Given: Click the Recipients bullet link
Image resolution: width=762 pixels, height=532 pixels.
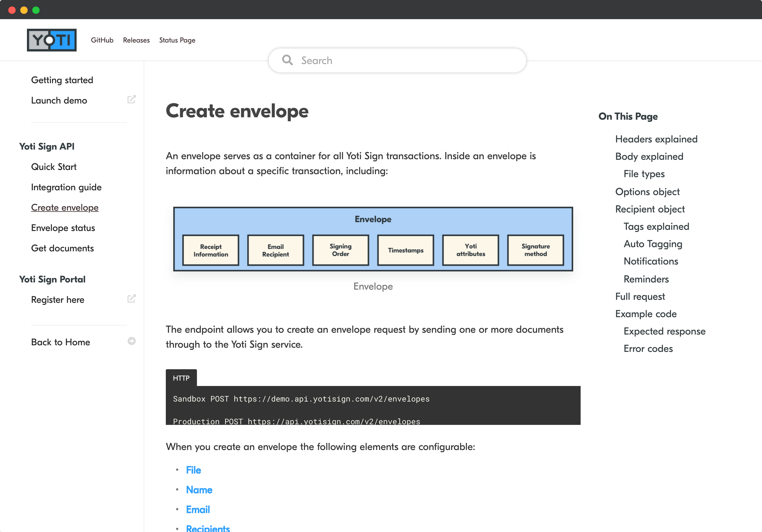Looking at the screenshot, I should pos(208,528).
